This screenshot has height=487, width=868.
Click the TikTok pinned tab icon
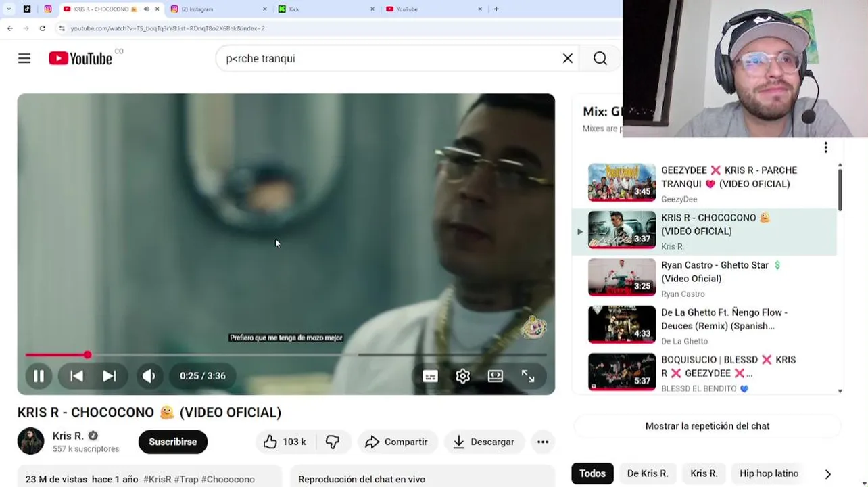click(27, 9)
